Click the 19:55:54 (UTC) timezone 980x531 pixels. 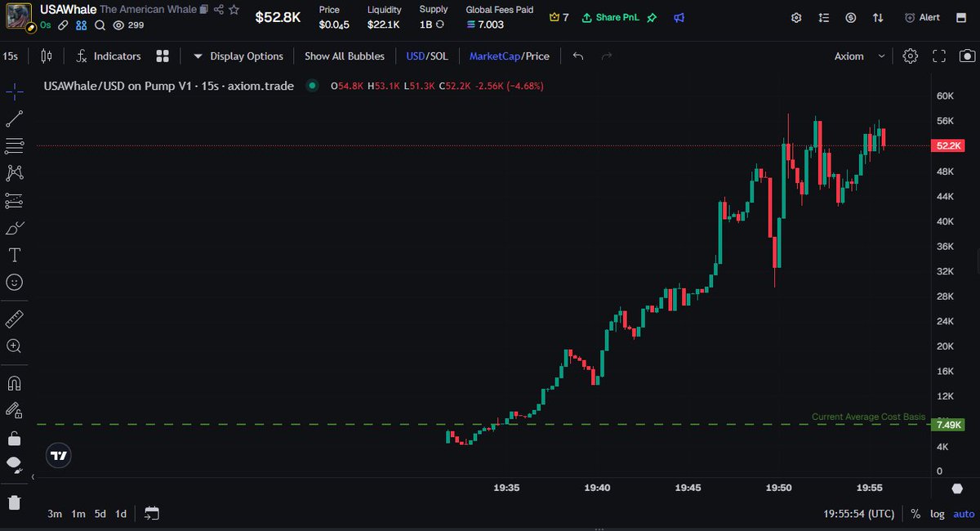(x=858, y=514)
